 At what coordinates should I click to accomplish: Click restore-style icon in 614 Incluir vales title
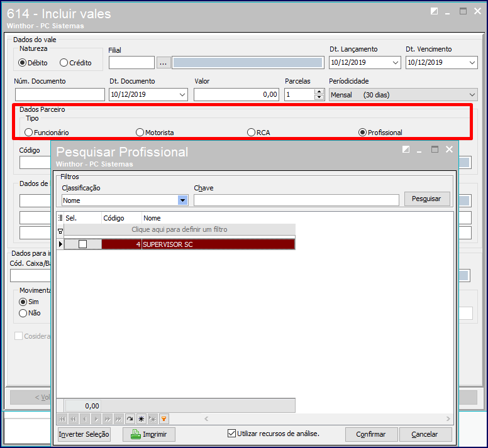pos(434,11)
